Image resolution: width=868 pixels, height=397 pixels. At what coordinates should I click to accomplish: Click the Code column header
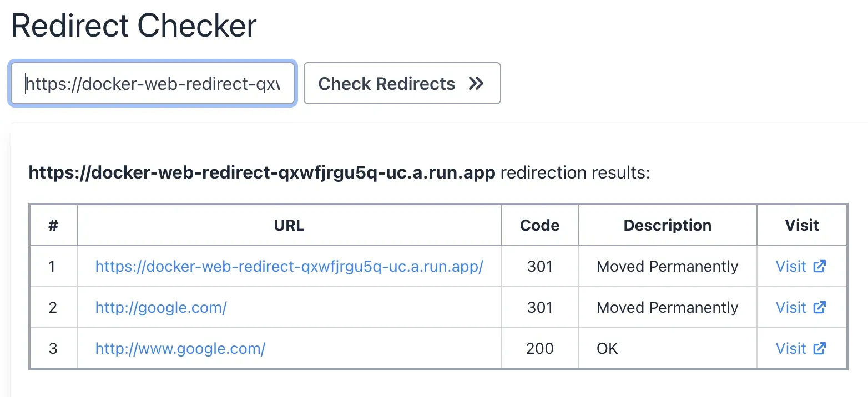[539, 225]
